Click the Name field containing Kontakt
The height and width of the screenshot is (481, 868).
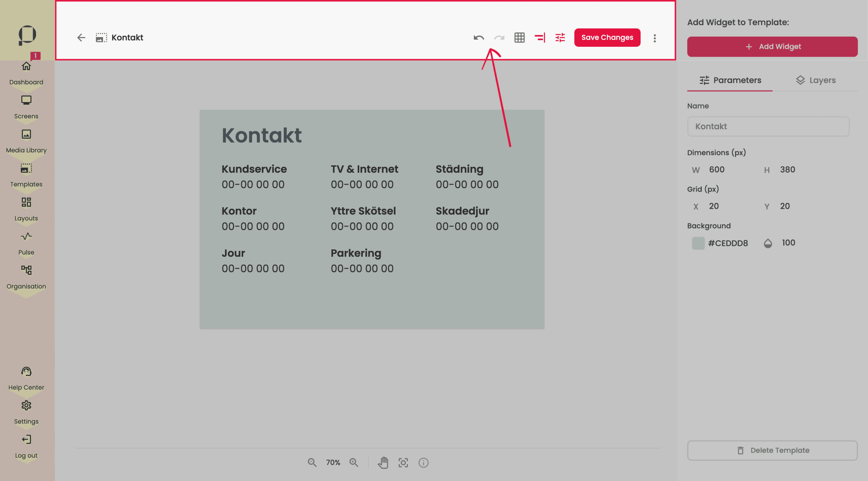coord(768,127)
